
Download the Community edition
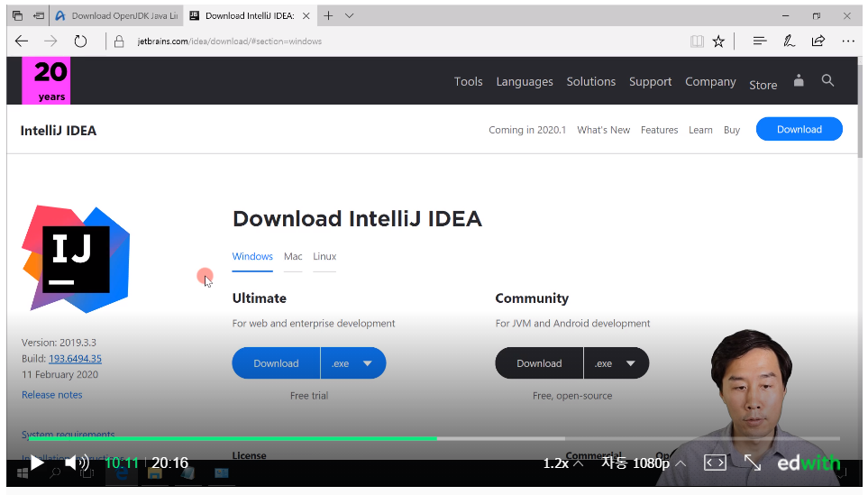pyautogui.click(x=539, y=363)
